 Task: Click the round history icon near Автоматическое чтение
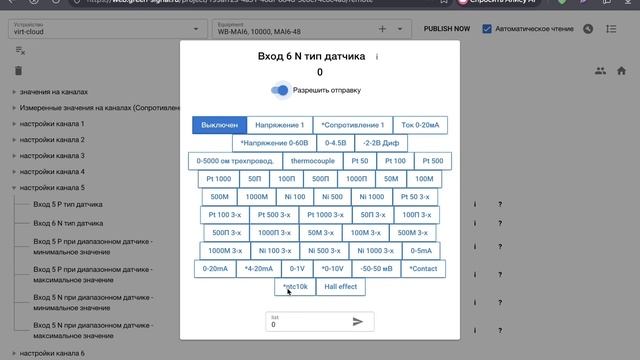[x=588, y=29]
